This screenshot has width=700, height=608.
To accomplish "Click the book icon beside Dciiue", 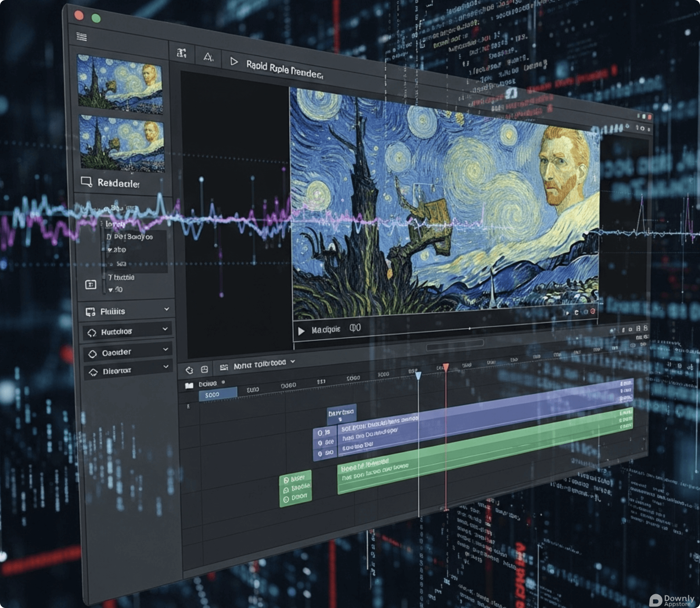I will pos(189,385).
